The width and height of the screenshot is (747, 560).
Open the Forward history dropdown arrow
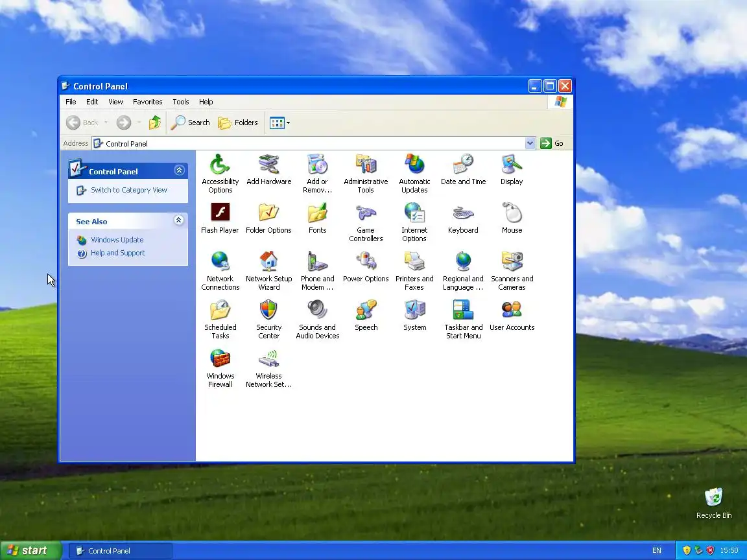[x=139, y=122]
